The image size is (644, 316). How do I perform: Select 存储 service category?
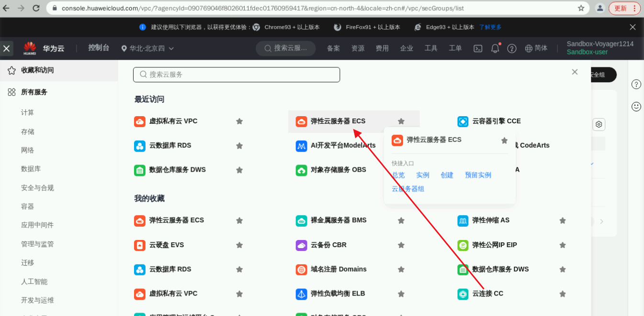pos(28,131)
